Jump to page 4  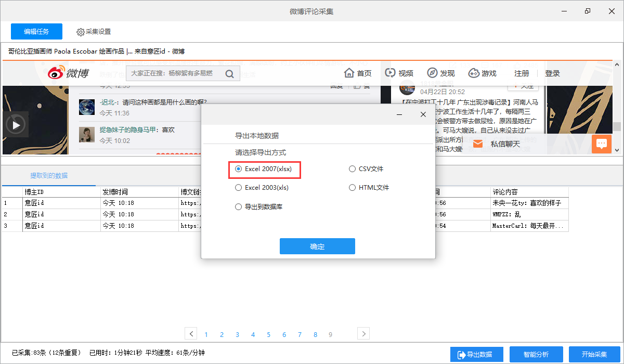253,335
